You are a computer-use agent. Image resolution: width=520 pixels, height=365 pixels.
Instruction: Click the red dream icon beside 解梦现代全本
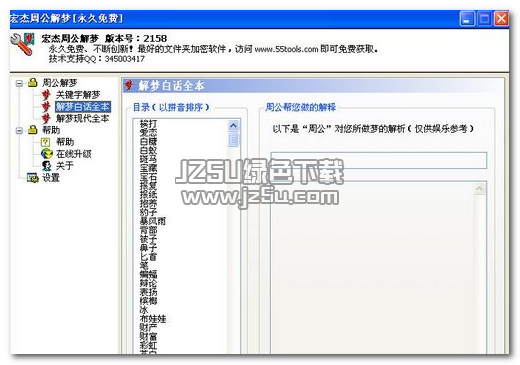[x=46, y=118]
